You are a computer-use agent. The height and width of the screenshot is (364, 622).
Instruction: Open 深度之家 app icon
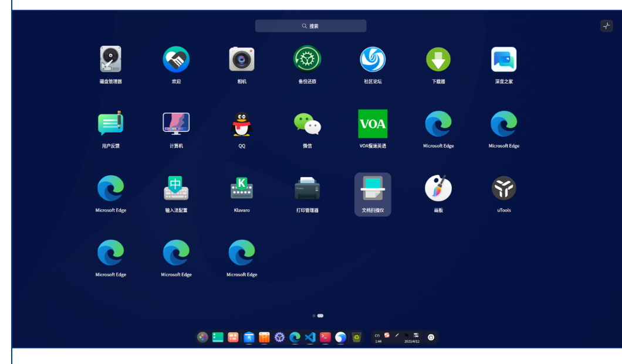click(504, 59)
